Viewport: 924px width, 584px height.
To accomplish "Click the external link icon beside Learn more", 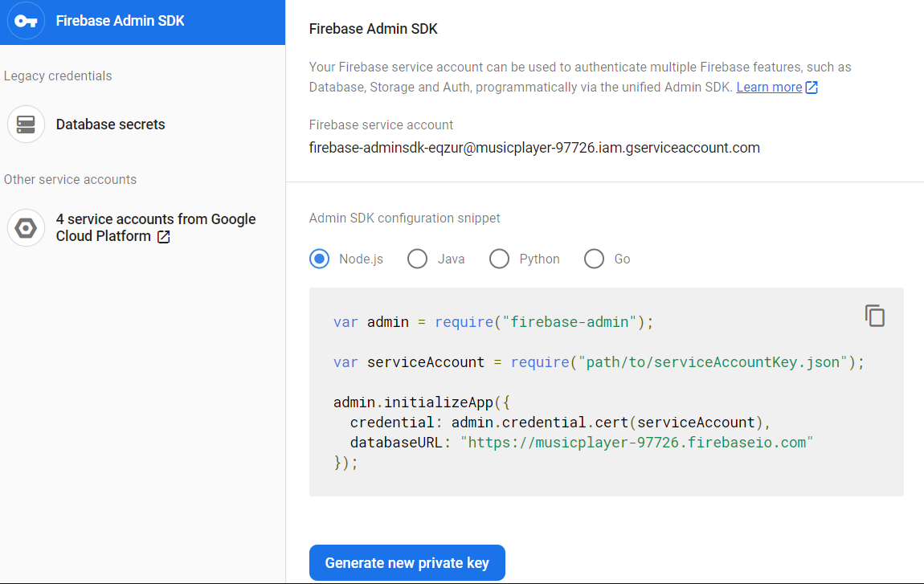I will point(812,88).
